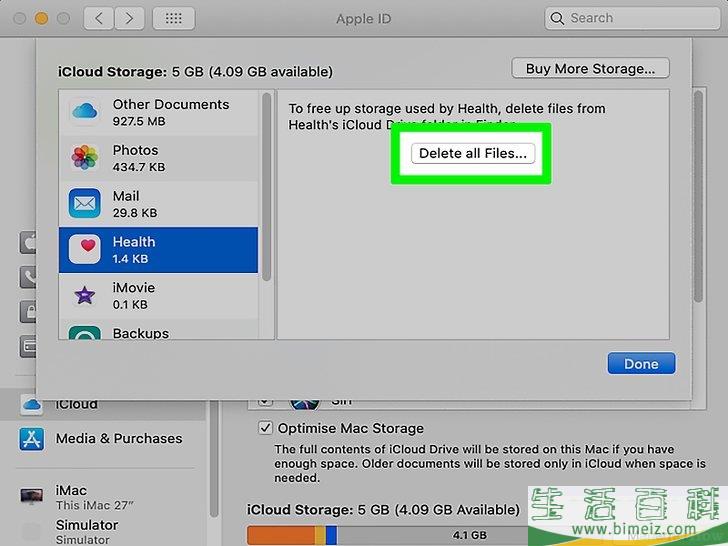
Task: Select the Backups icon entry
Action: click(x=84, y=332)
